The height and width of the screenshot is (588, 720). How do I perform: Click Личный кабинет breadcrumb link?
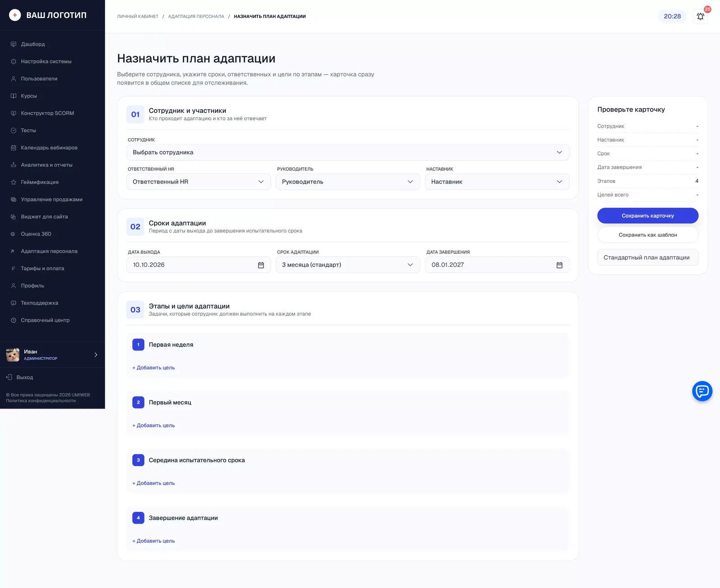pyautogui.click(x=138, y=17)
